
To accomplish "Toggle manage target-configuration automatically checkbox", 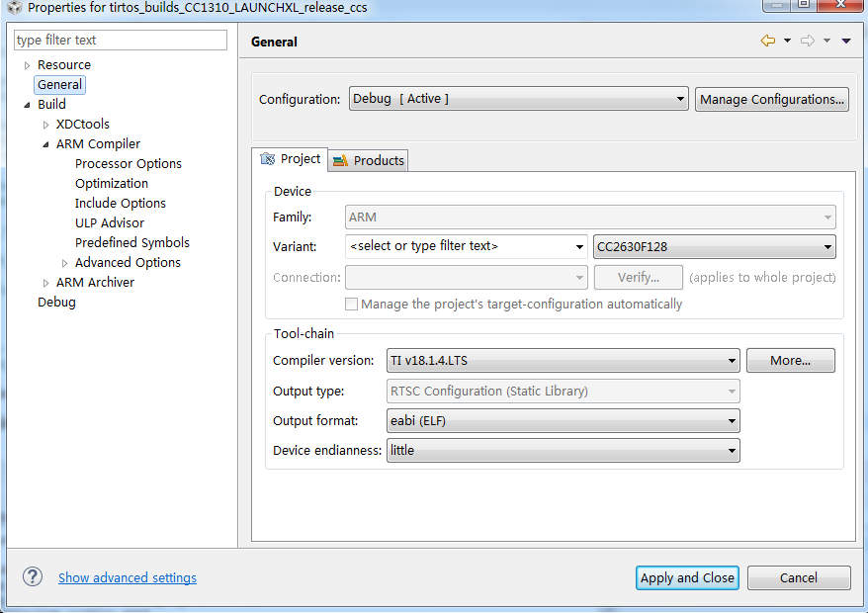I will (351, 304).
